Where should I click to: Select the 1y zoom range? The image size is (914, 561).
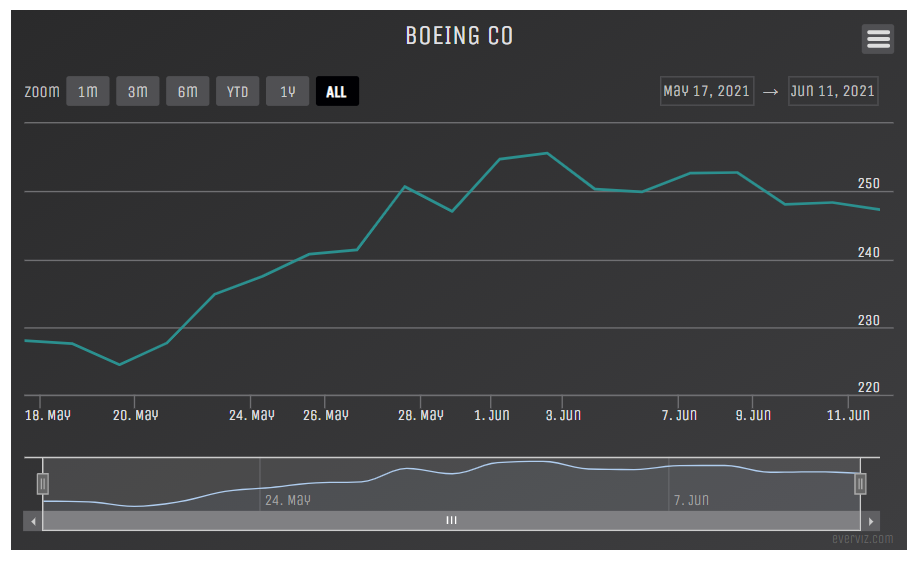287,92
